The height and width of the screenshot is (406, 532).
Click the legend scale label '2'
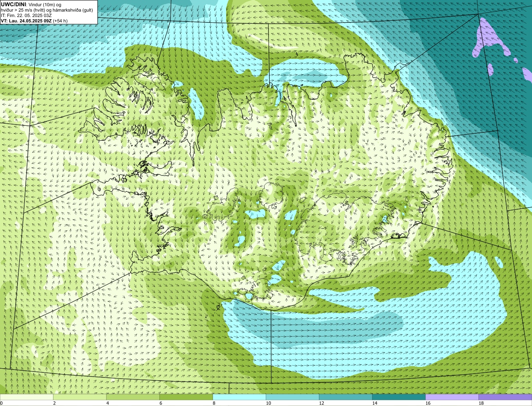[x=54, y=403]
